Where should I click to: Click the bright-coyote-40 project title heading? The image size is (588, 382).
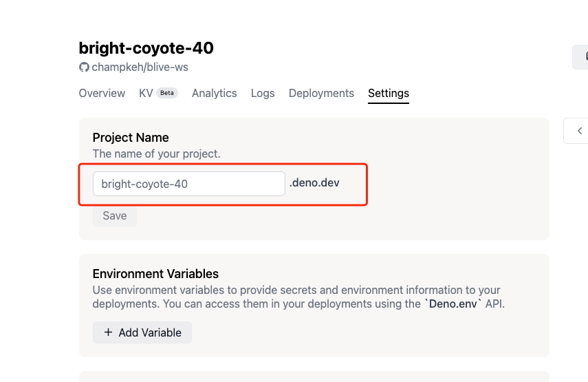tap(146, 48)
